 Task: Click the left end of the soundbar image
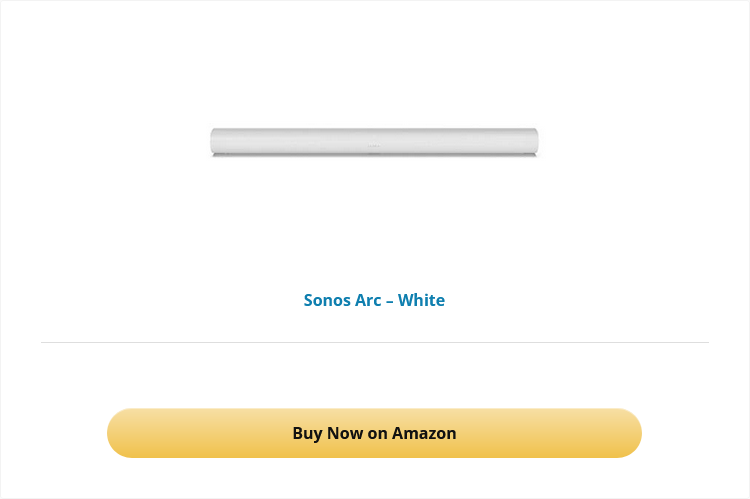click(216, 141)
